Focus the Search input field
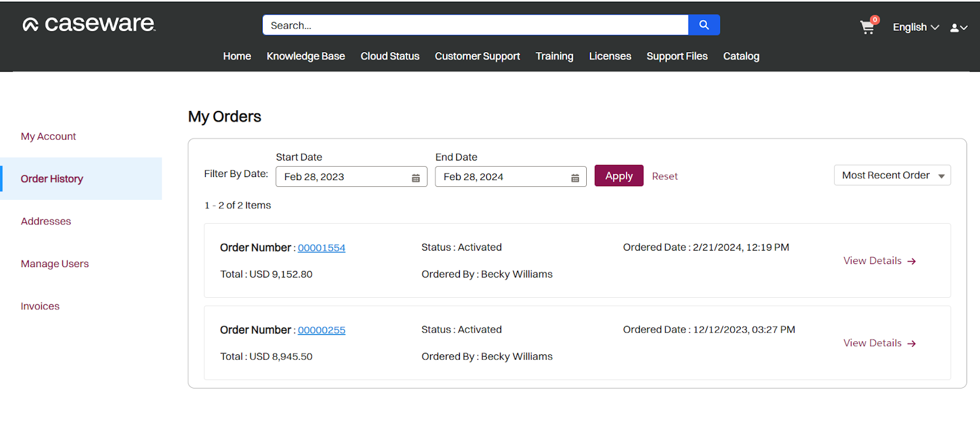This screenshot has height=421, width=980. click(475, 26)
